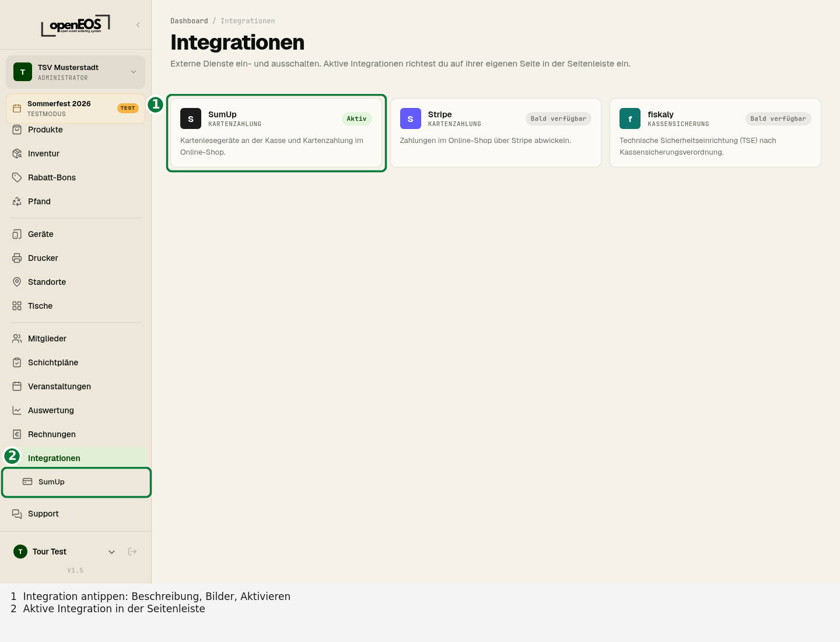Viewport: 840px width, 642px height.
Task: Open the Mitglieder page
Action: coord(75,339)
